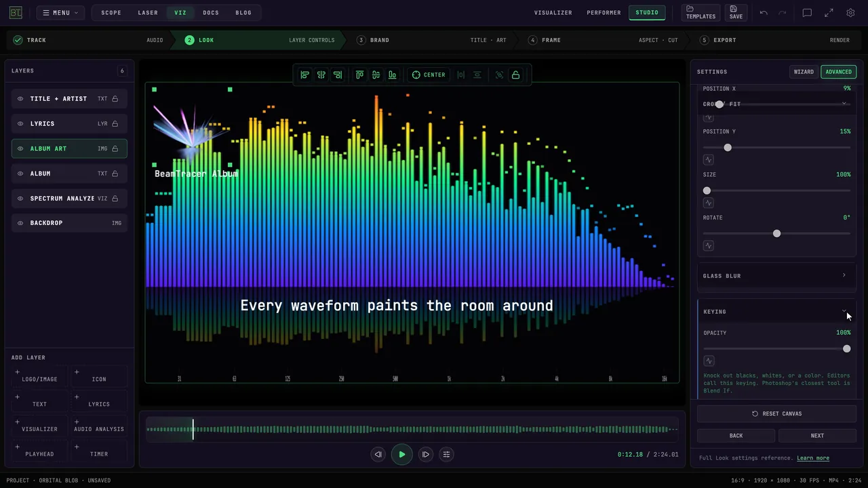Switch to Performer mode
The height and width of the screenshot is (488, 868).
click(x=604, y=12)
